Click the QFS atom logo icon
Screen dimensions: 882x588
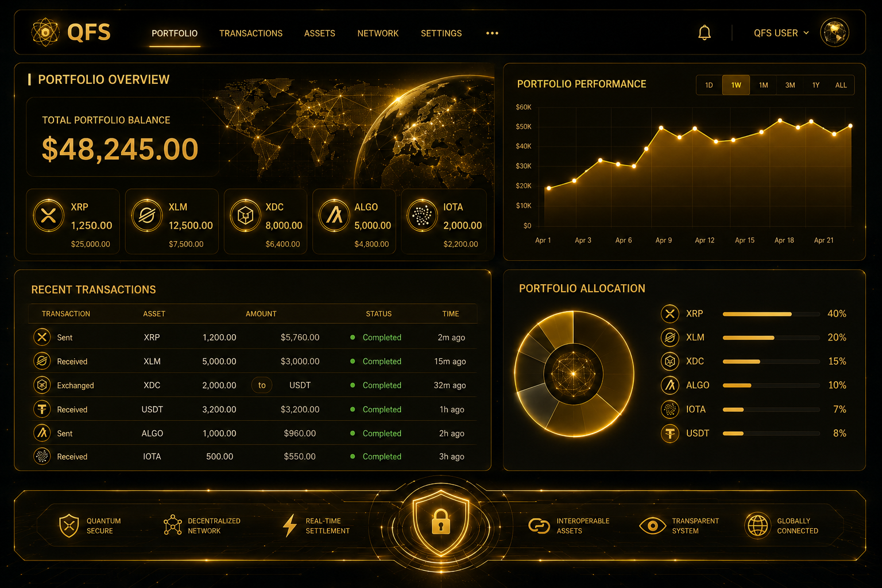coord(45,32)
